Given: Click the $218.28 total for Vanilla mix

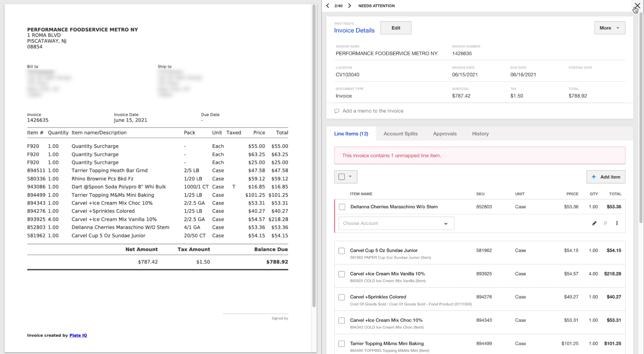Looking at the screenshot, I should coord(613,274).
